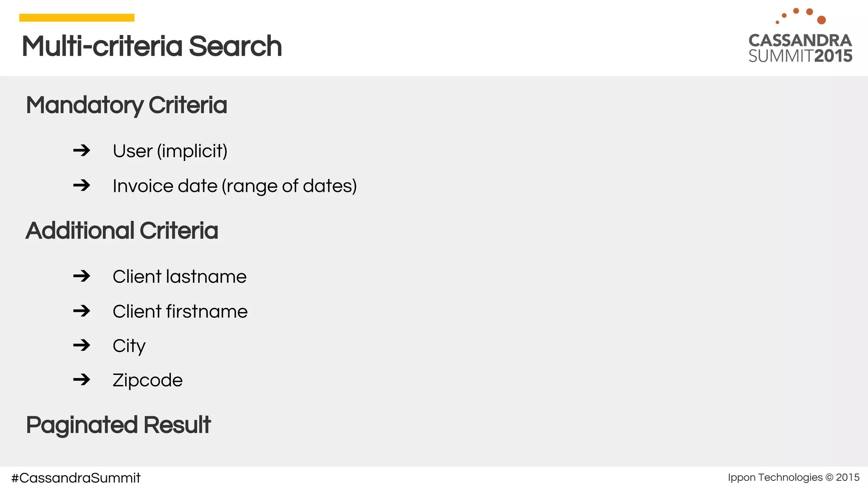Click the User (implicit) text

coord(170,151)
